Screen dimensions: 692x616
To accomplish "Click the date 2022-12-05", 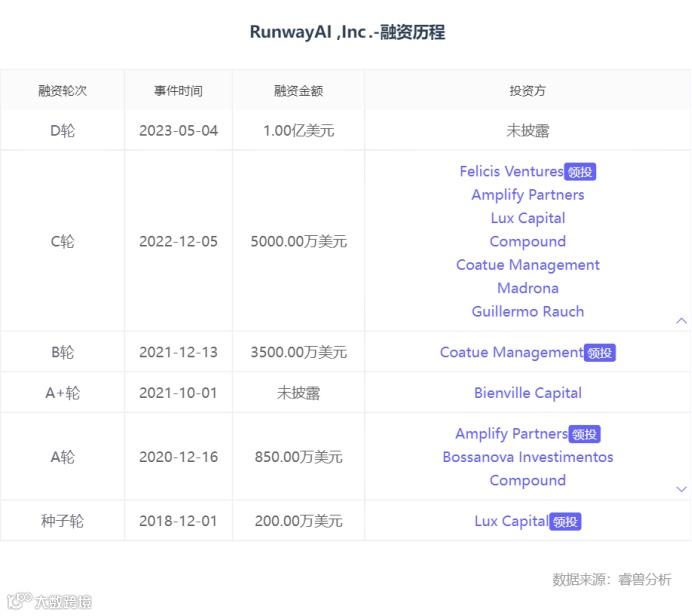I will click(x=178, y=241).
